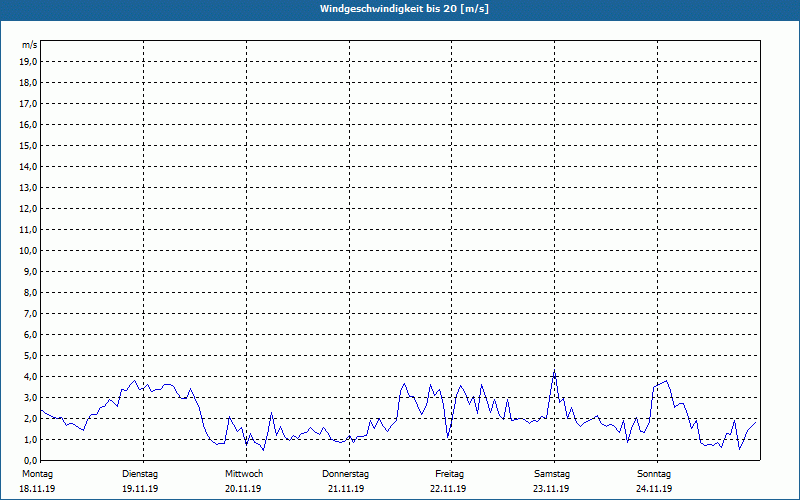Select the date label 20.11.19
The image size is (800, 500).
244,489
